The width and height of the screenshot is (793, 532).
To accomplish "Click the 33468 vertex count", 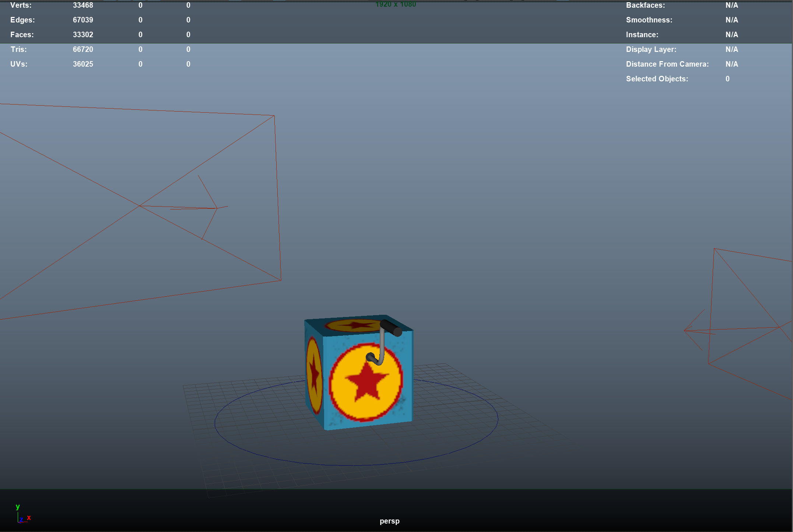I will click(83, 5).
